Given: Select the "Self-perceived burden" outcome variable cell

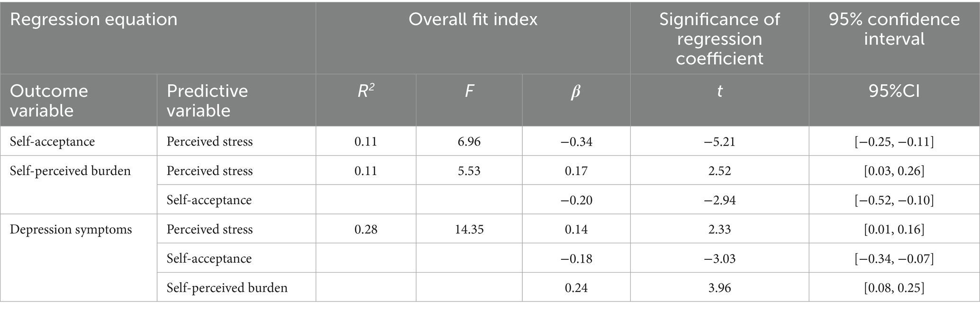Looking at the screenshot, I should (70, 171).
